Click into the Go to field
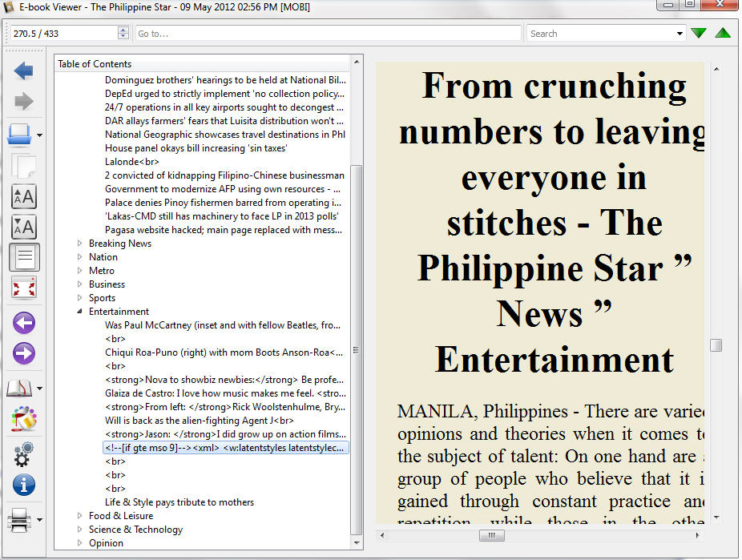Screen dimensions: 742x560 [x=328, y=34]
